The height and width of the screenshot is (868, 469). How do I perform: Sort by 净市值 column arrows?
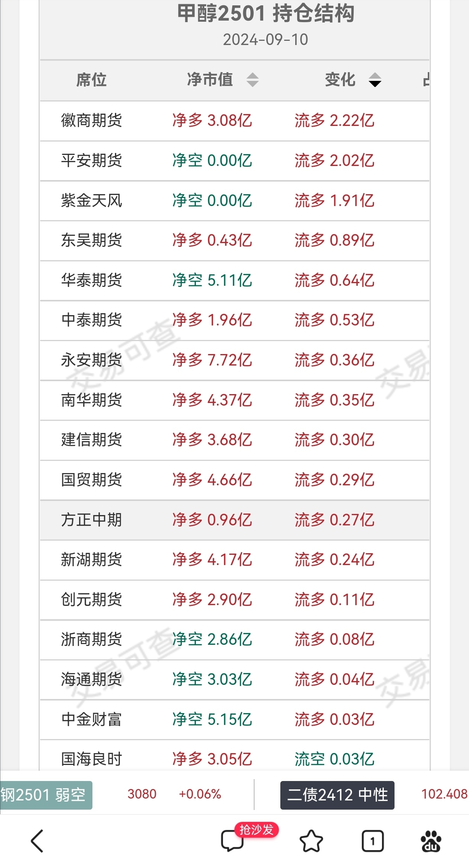252,80
